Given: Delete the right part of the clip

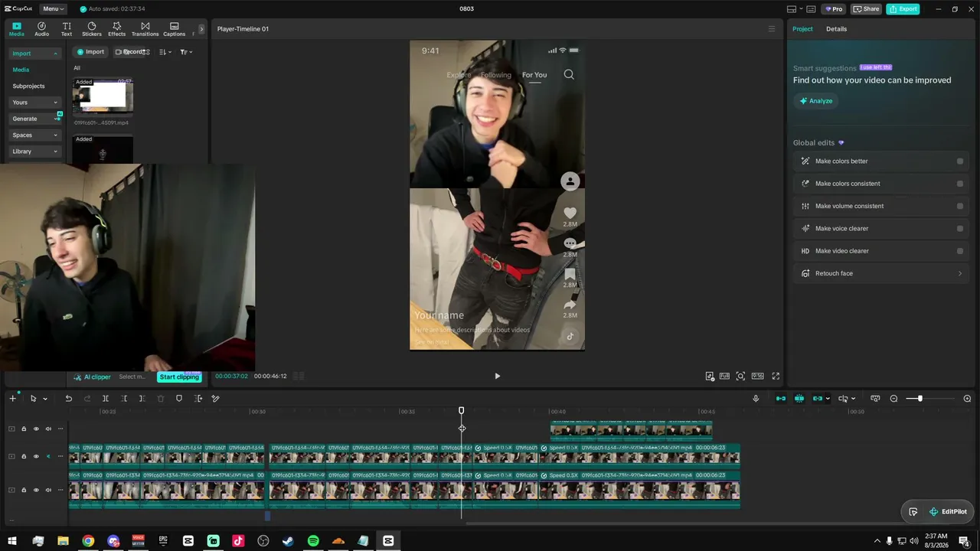Looking at the screenshot, I should 142,399.
